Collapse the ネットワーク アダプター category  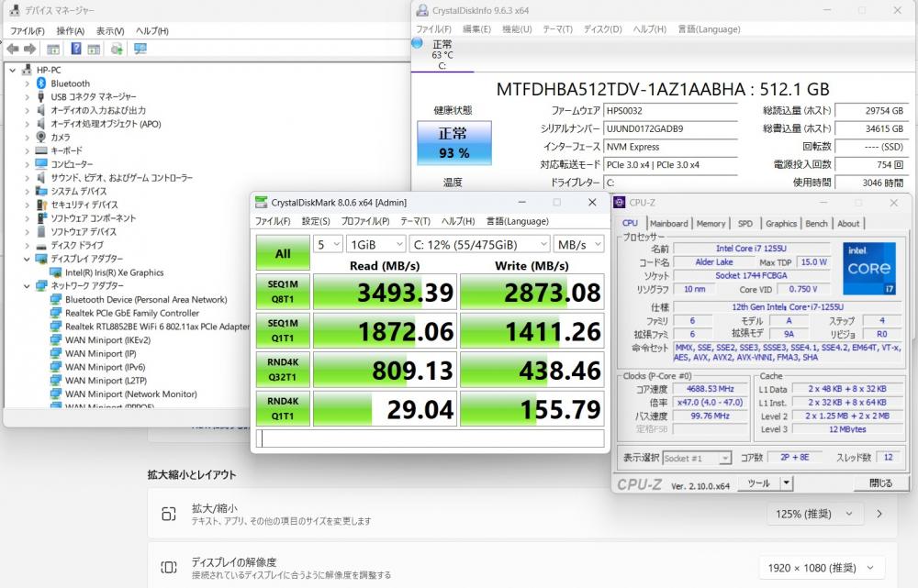[27, 286]
